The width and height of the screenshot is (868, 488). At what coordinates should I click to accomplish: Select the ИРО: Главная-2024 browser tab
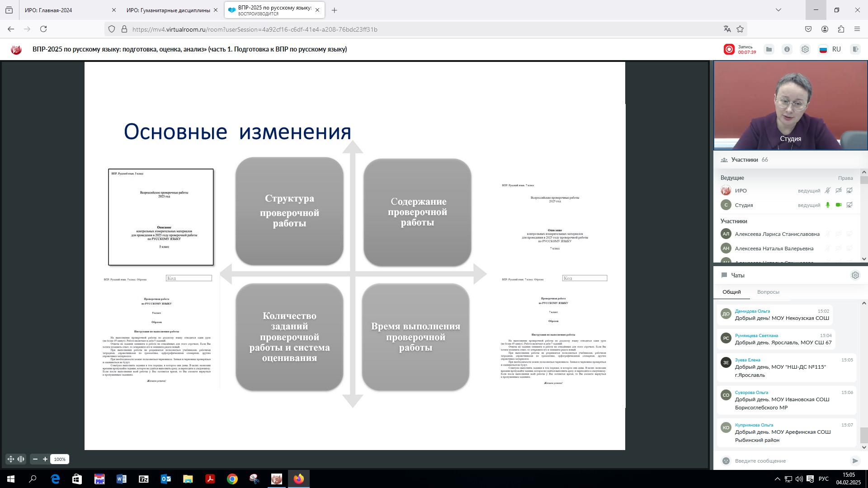point(70,10)
